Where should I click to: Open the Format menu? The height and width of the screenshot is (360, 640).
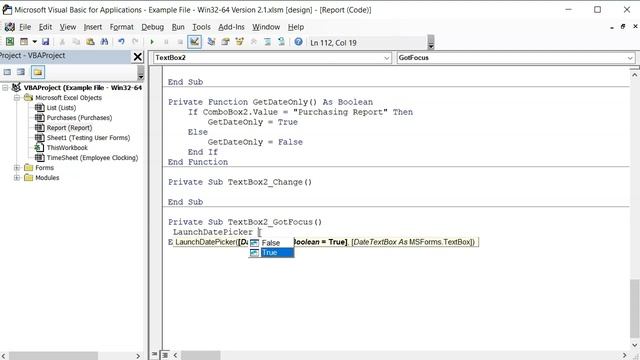(122, 27)
